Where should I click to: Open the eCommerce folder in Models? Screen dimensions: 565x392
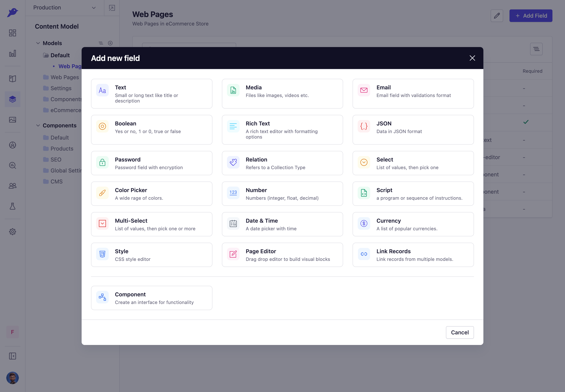click(62, 110)
